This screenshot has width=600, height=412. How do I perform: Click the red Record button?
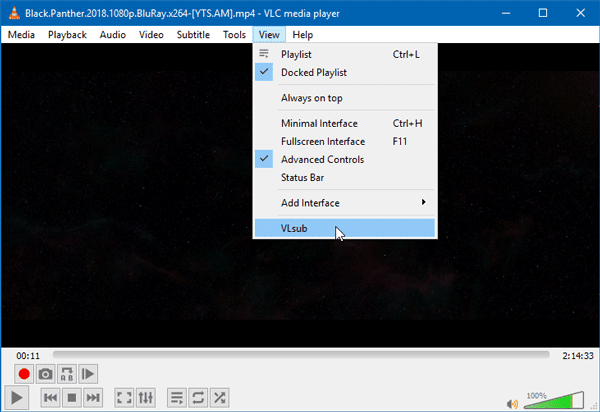pos(22,374)
